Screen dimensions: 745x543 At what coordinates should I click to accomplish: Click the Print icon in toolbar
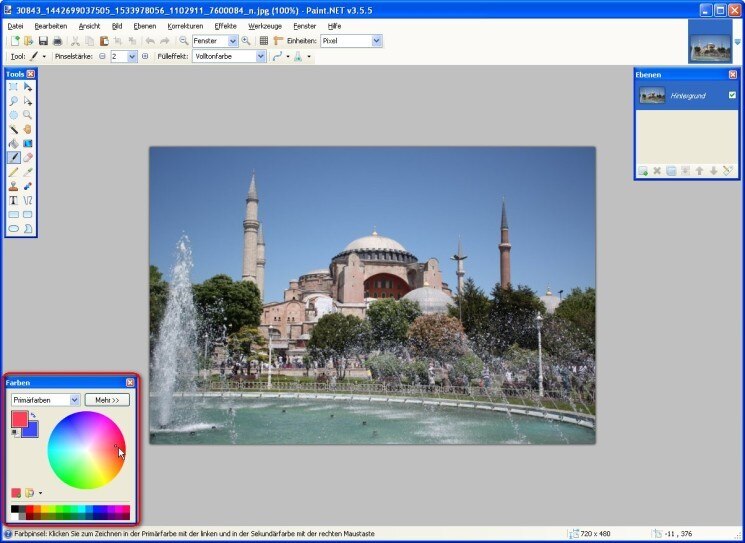pos(57,41)
